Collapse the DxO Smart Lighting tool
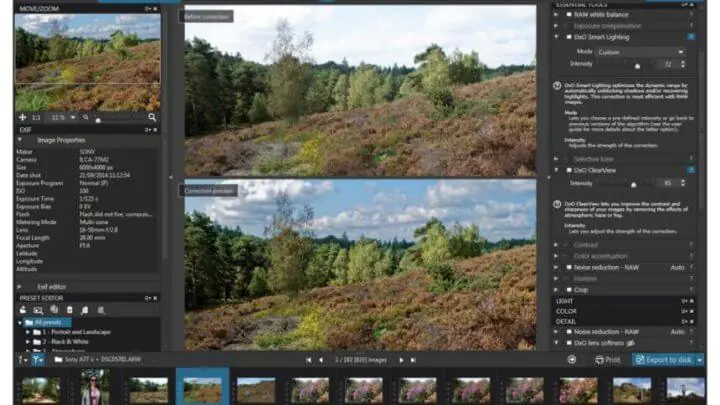The width and height of the screenshot is (720, 405). click(556, 37)
